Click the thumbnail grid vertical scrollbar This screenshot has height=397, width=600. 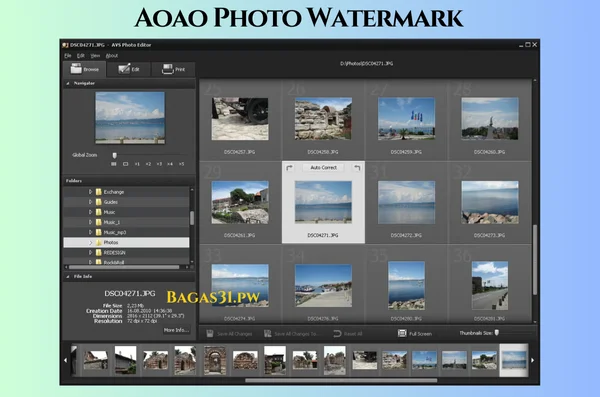tap(535, 260)
